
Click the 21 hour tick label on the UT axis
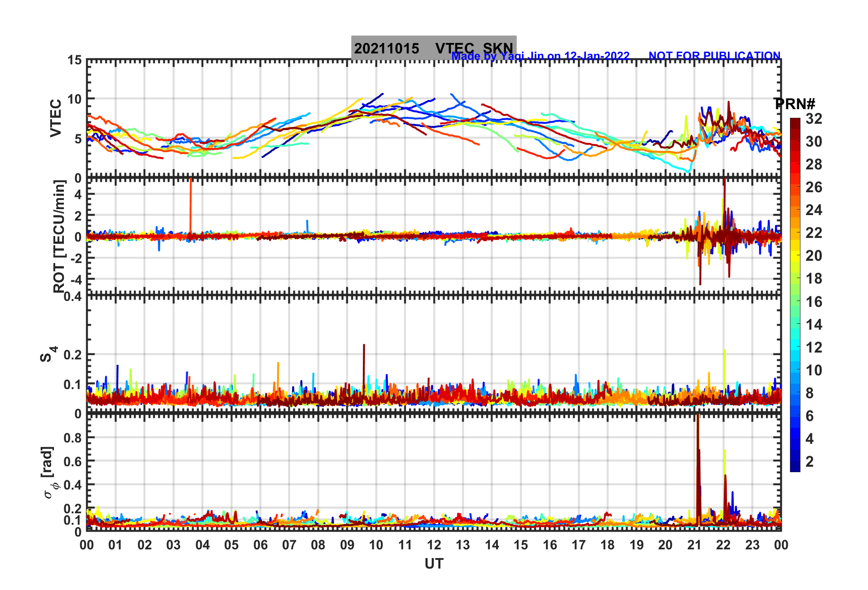pyautogui.click(x=694, y=545)
